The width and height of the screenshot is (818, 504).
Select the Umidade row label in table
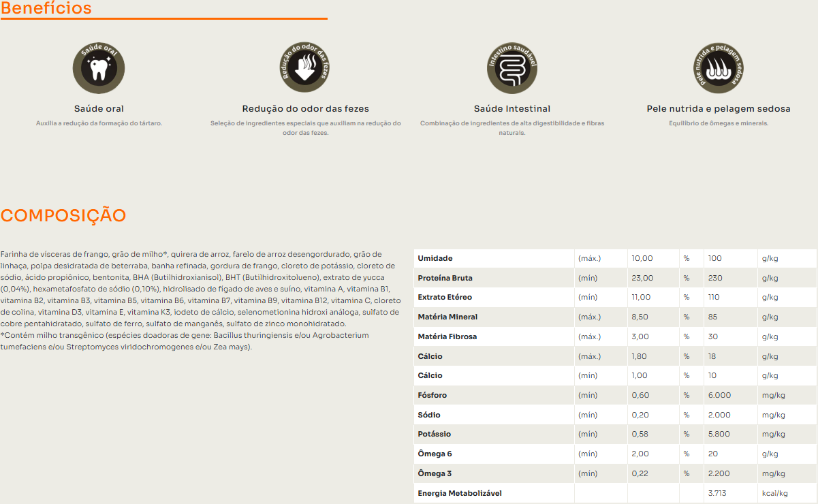[435, 259]
